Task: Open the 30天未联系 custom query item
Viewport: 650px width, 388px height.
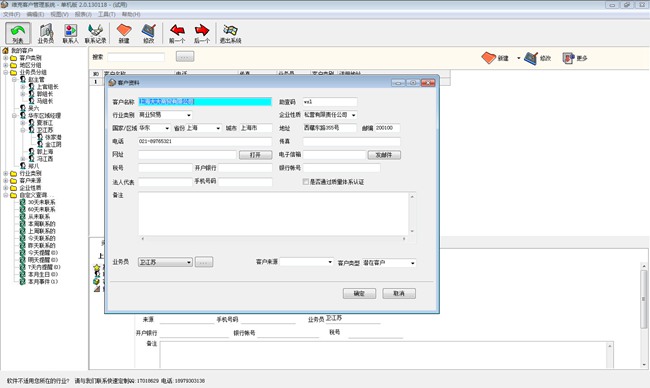Action: point(41,202)
